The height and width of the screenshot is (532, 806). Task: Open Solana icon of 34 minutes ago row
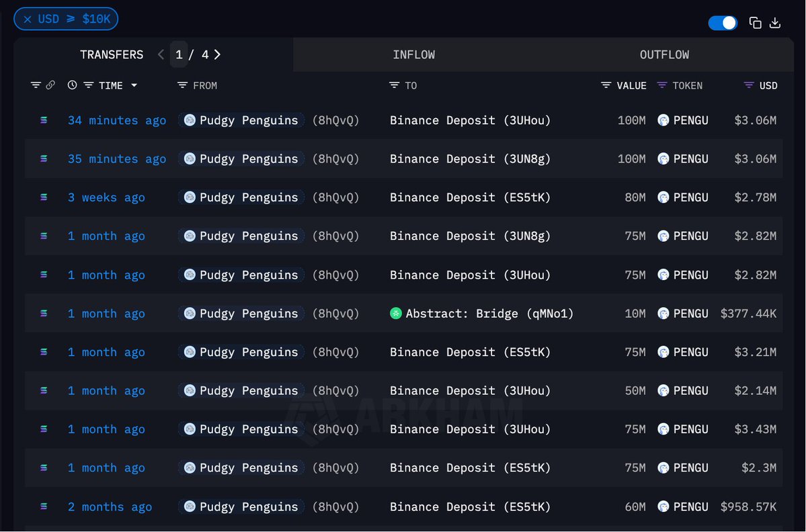tap(44, 120)
